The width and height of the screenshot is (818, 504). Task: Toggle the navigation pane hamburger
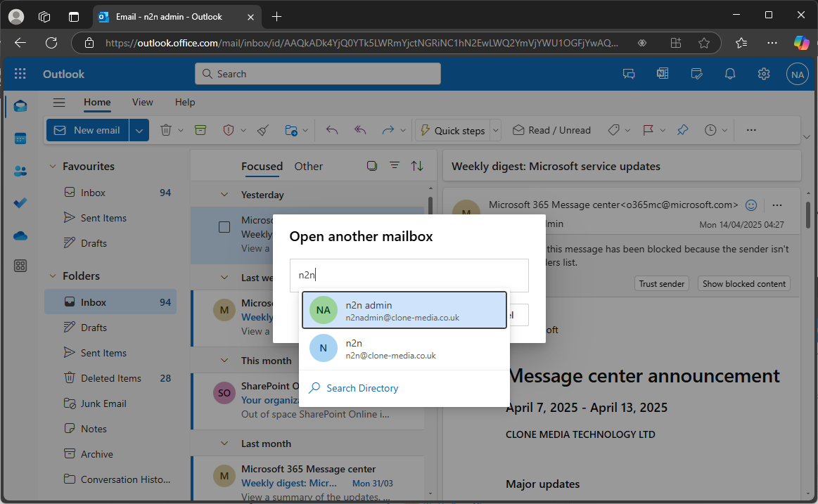59,103
